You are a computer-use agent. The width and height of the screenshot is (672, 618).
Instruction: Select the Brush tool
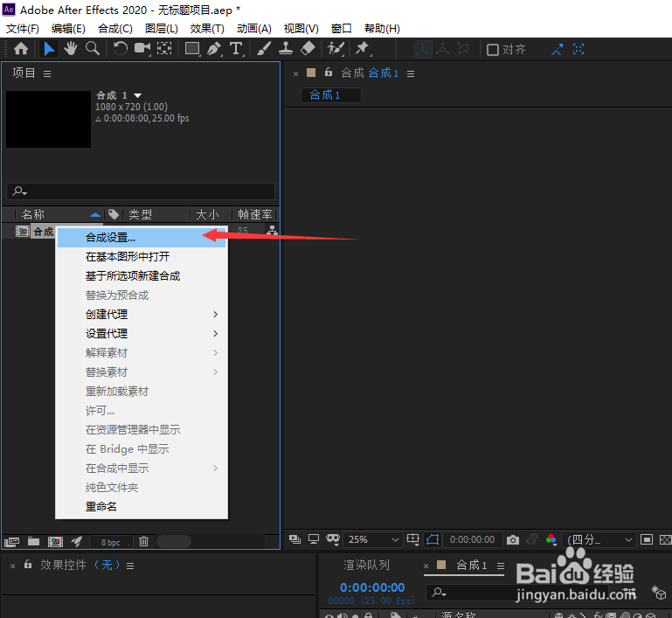point(264,49)
